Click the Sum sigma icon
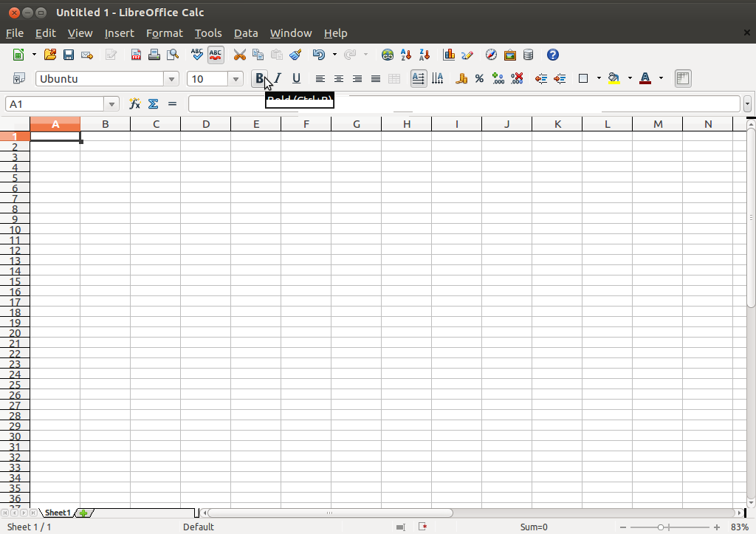 tap(154, 104)
